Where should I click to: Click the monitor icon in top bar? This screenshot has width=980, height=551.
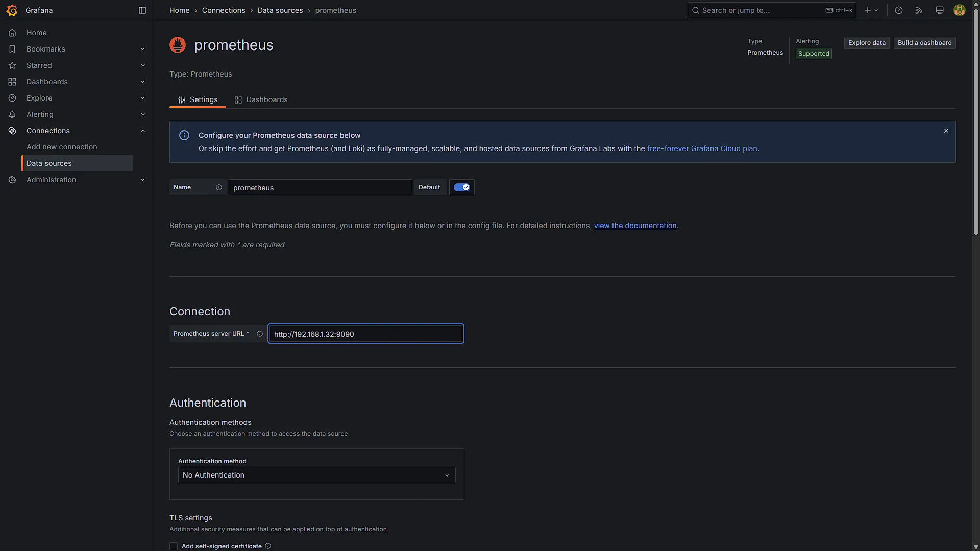pos(940,10)
